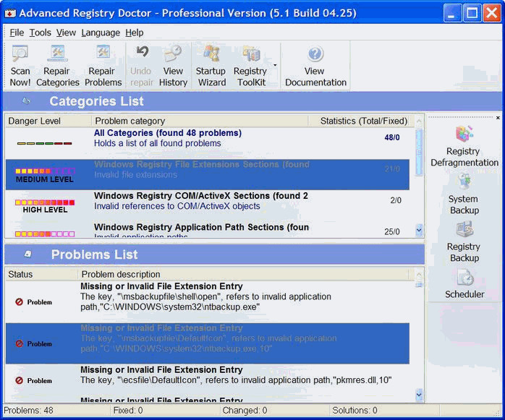Click 'Solutions: 0' in status bar

pyautogui.click(x=355, y=411)
